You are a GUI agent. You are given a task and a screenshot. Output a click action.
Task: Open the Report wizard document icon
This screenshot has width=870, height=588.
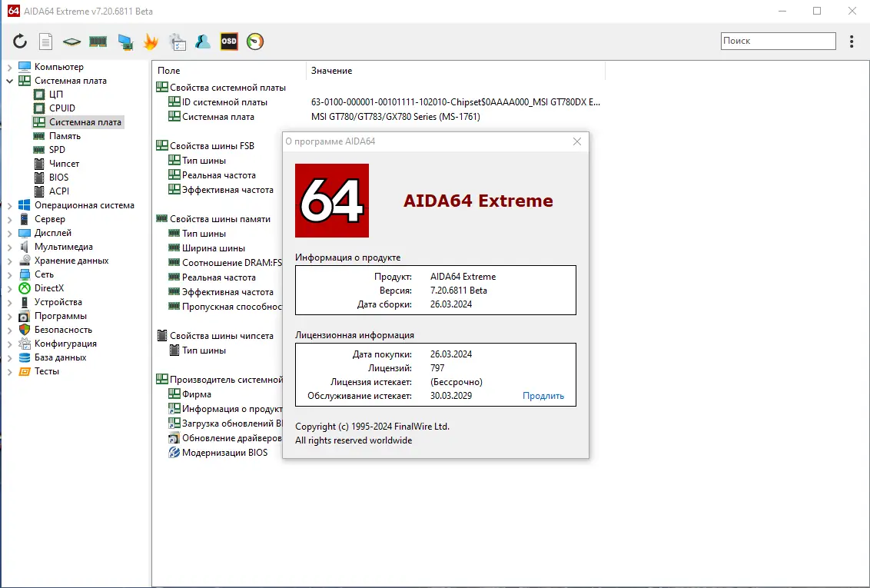click(x=45, y=42)
